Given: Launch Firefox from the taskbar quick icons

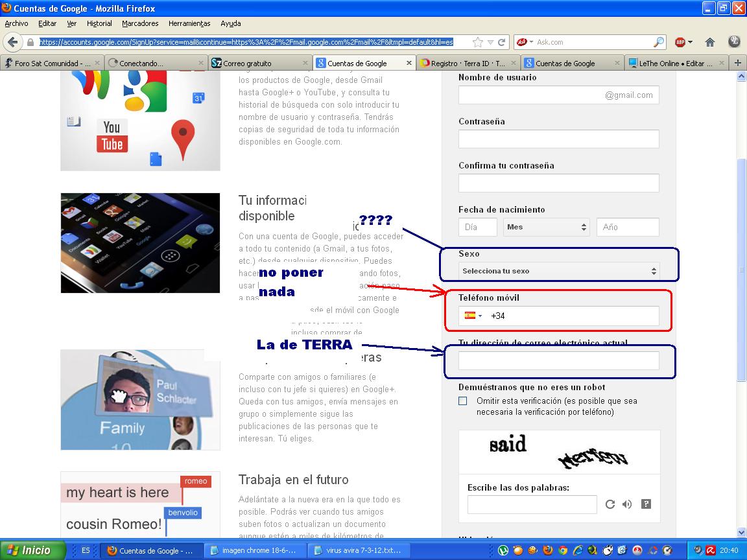Looking at the screenshot, I should pyautogui.click(x=549, y=550).
